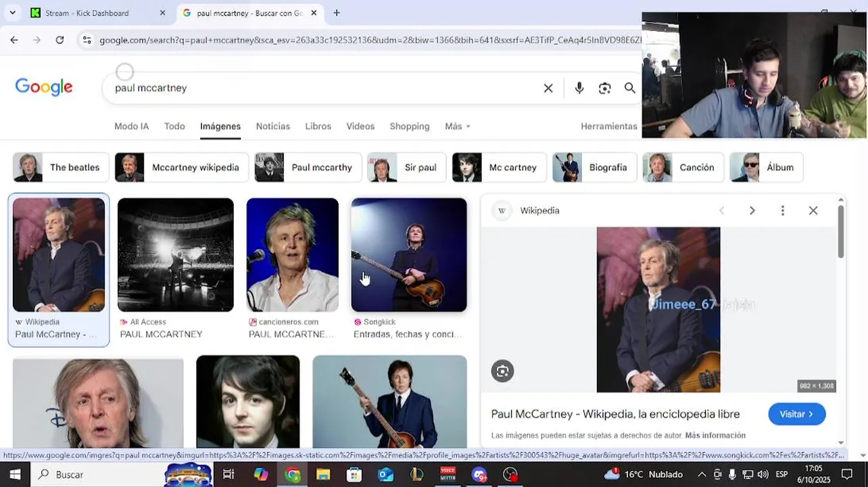
Task: Open the three-dot menu in preview panel
Action: [x=782, y=210]
